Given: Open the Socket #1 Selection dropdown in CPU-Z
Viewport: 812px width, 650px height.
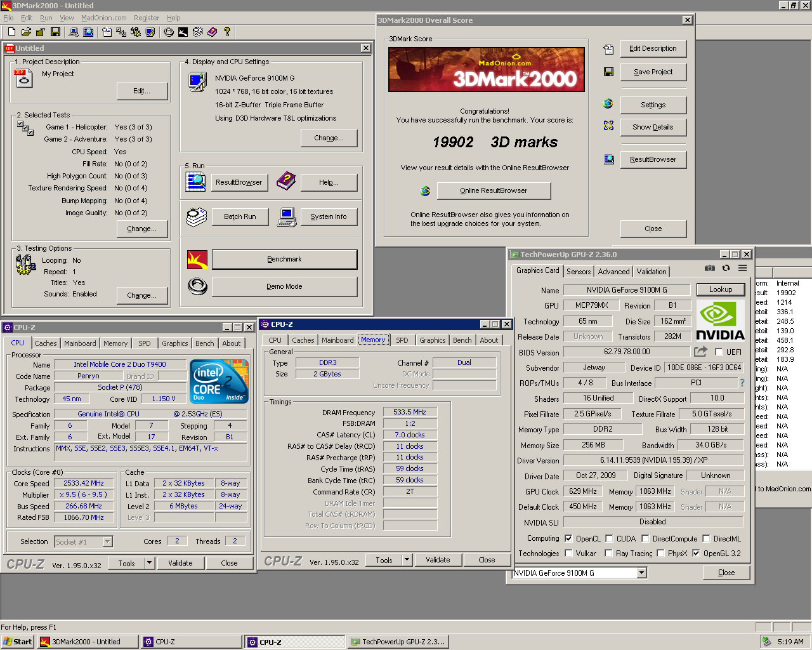Looking at the screenshot, I should tap(107, 541).
